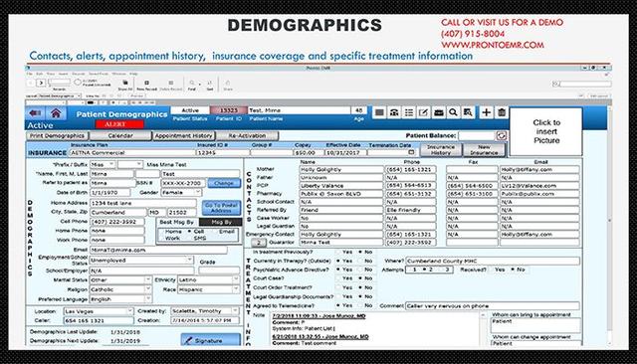Click the edit note pencil icon
The width and height of the screenshot is (637, 364).
[423, 112]
